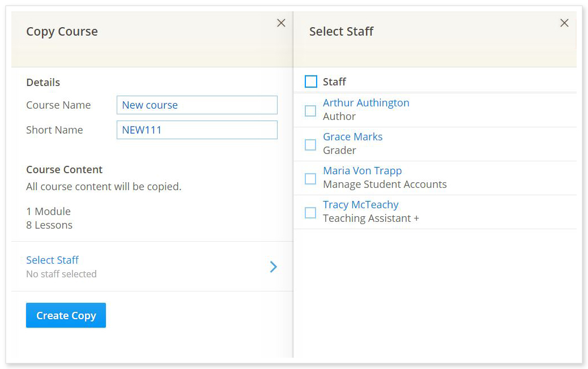
Task: Tick the Grace Marks checkbox
Action: [310, 145]
